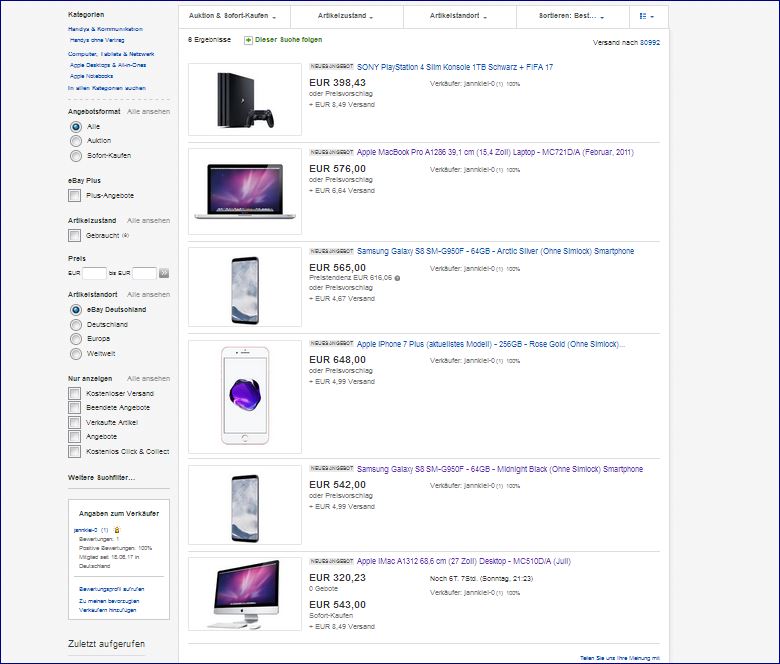Open Apple iPhone 7 Plus Rose Gold listing
Image resolution: width=780 pixels, height=664 pixels.
(491, 344)
